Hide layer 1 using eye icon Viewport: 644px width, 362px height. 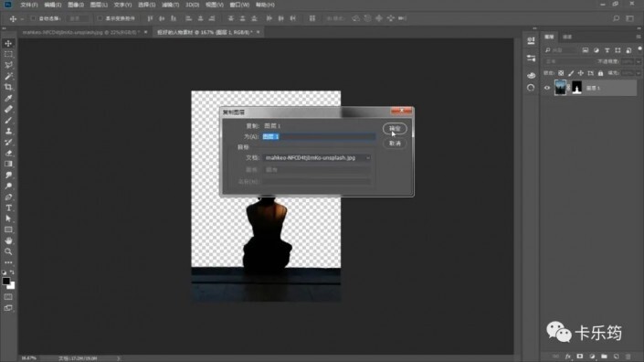pos(546,88)
